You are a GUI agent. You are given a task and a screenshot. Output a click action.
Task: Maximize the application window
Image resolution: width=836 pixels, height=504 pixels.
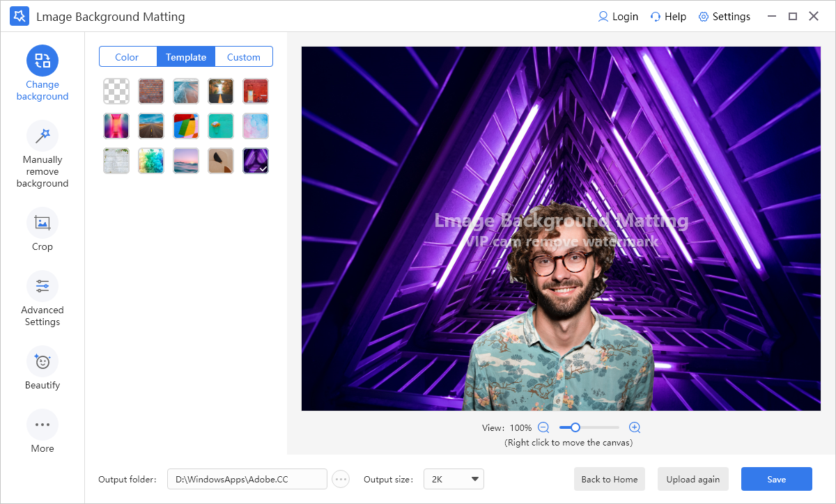pos(792,16)
